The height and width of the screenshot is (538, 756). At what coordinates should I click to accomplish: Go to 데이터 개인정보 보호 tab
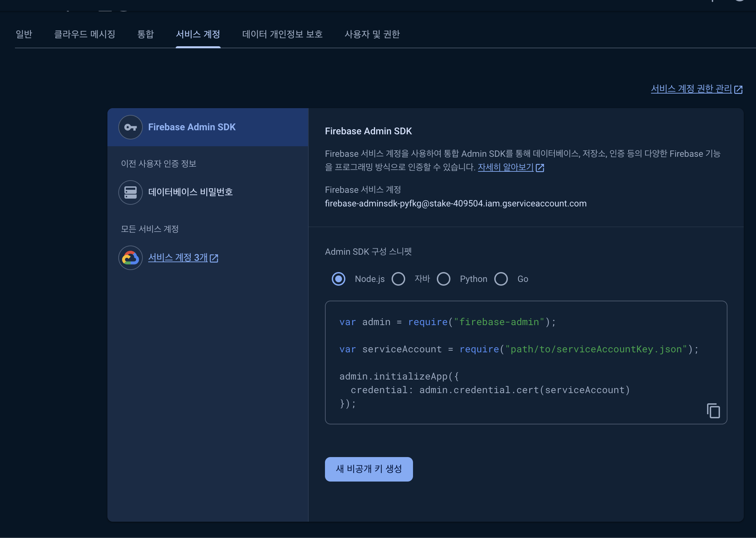(282, 34)
